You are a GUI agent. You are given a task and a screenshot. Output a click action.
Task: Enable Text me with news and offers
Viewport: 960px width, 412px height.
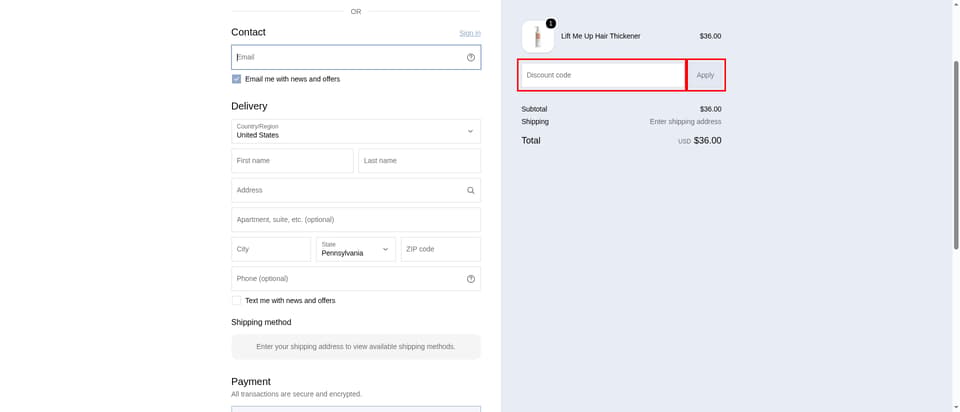pos(236,301)
